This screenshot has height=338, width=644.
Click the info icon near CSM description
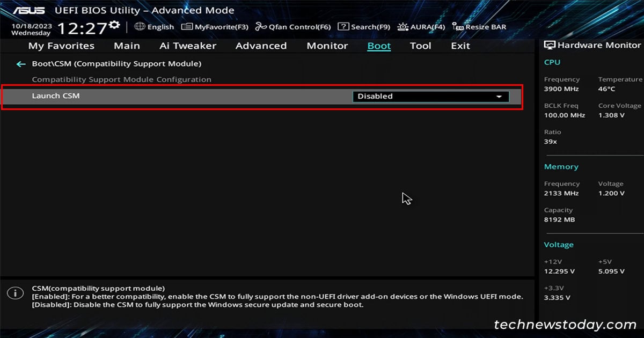[15, 293]
